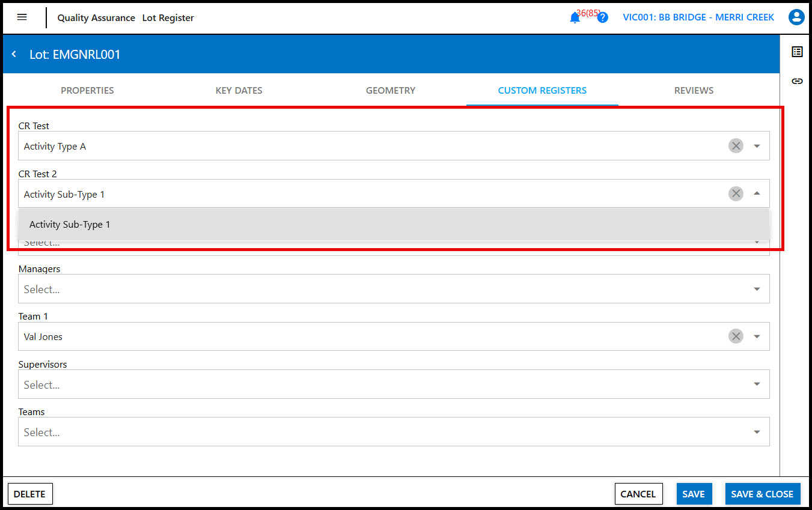Click the notifications bell icon

tap(575, 18)
